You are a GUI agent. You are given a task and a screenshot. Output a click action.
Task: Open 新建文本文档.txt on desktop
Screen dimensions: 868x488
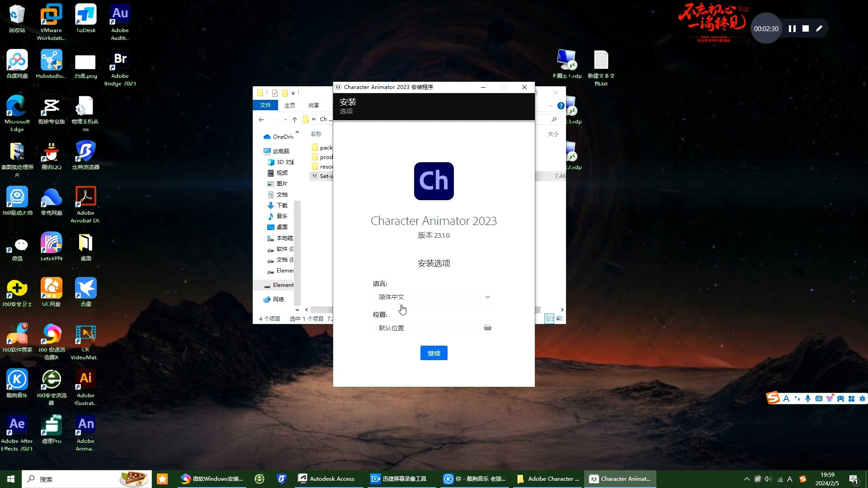[x=601, y=68]
